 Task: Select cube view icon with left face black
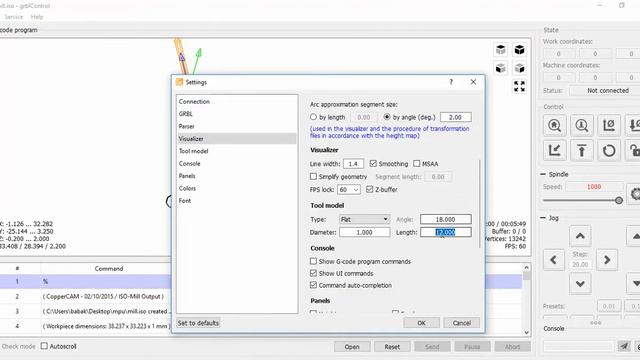click(501, 68)
